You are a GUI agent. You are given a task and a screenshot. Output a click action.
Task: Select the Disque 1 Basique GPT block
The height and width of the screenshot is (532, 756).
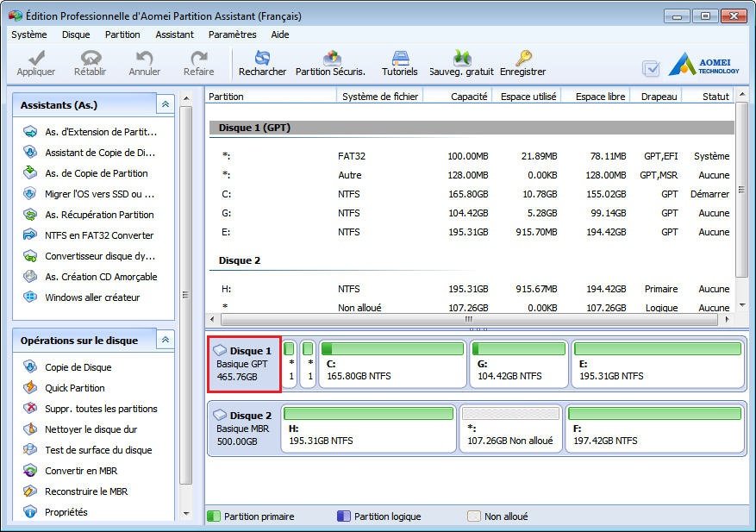pyautogui.click(x=245, y=364)
